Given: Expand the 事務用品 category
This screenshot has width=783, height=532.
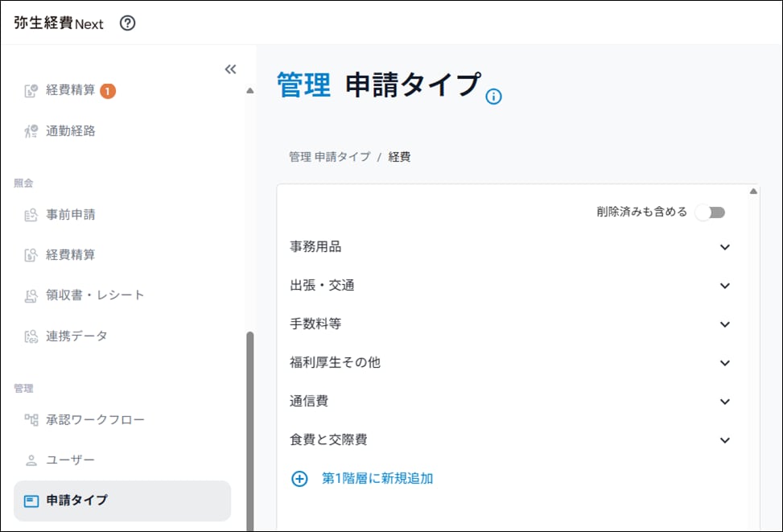Looking at the screenshot, I should [724, 247].
